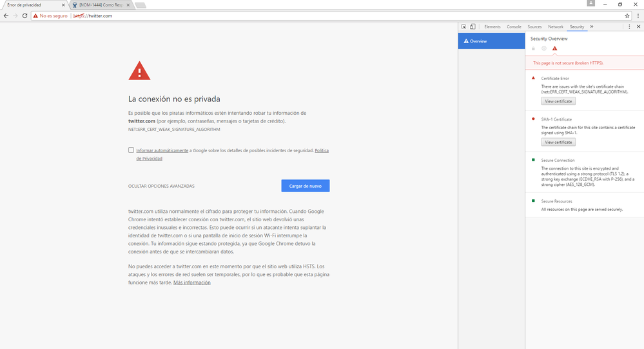Open the 'Informar automáticamente' link
644x349 pixels.
162,150
